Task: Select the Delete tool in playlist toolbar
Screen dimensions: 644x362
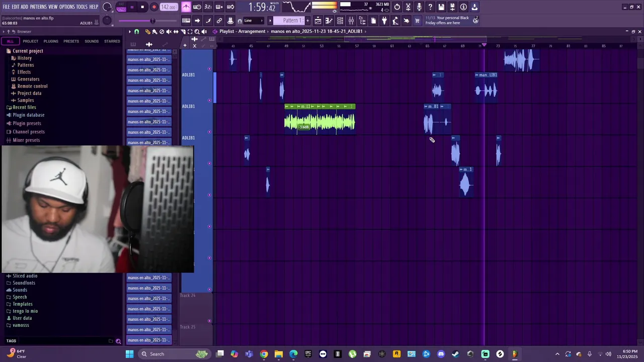Action: [162, 32]
